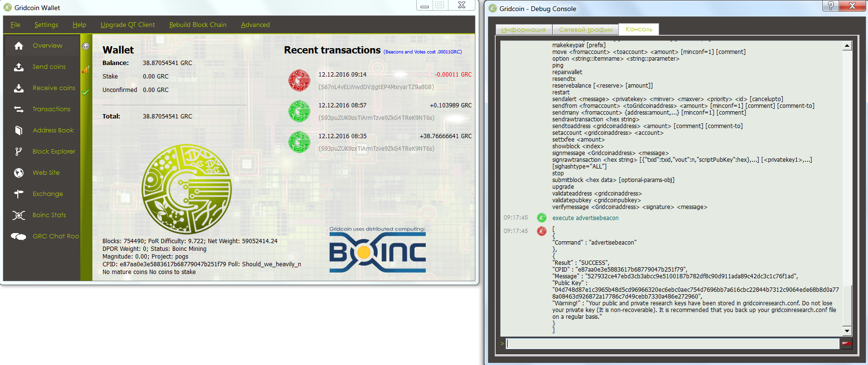Click the GRC Chat Room cloud icon
This screenshot has width=868, height=365.
point(19,236)
